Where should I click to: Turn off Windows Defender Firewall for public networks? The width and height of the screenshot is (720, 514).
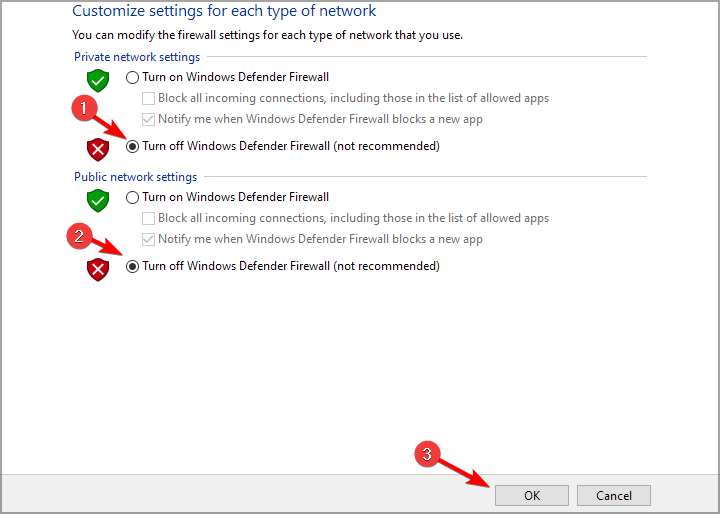pyautogui.click(x=133, y=266)
